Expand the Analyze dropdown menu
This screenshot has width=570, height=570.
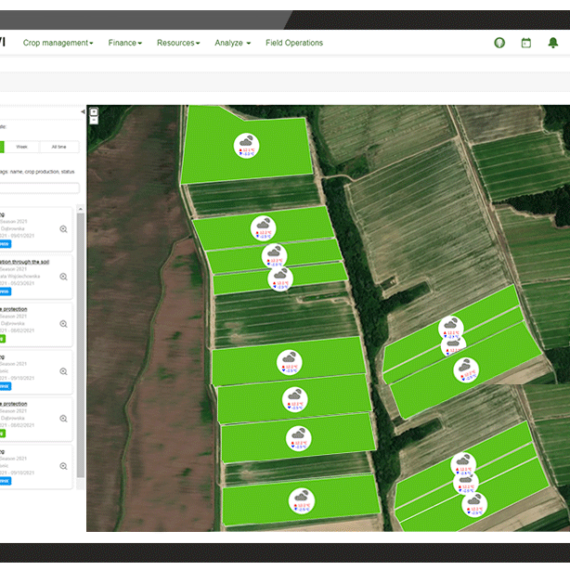tap(233, 43)
